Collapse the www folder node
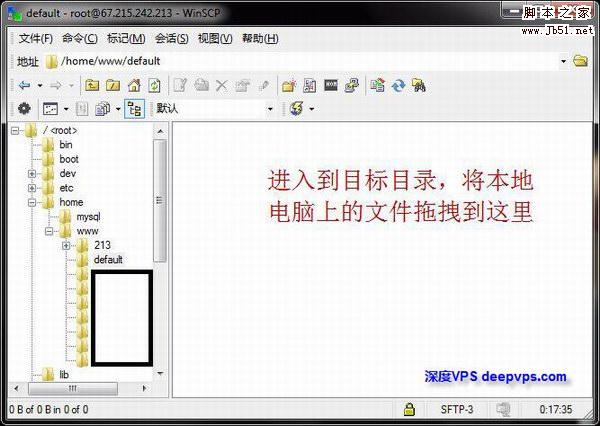The height and width of the screenshot is (426, 600). (49, 231)
